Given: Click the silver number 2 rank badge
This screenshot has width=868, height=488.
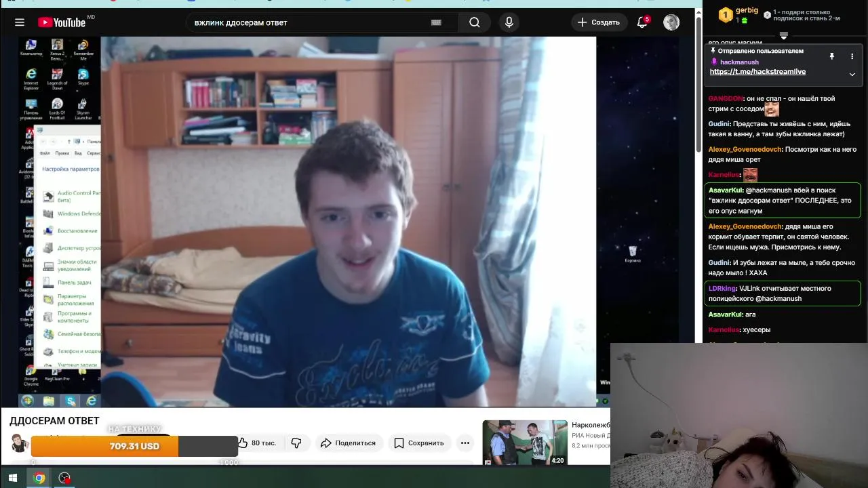Looking at the screenshot, I should (767, 14).
